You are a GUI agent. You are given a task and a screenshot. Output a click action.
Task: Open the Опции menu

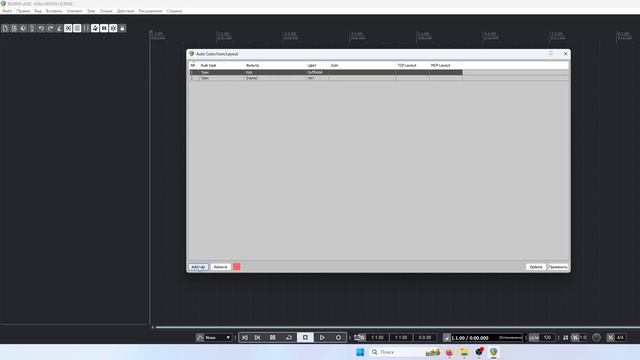point(106,11)
